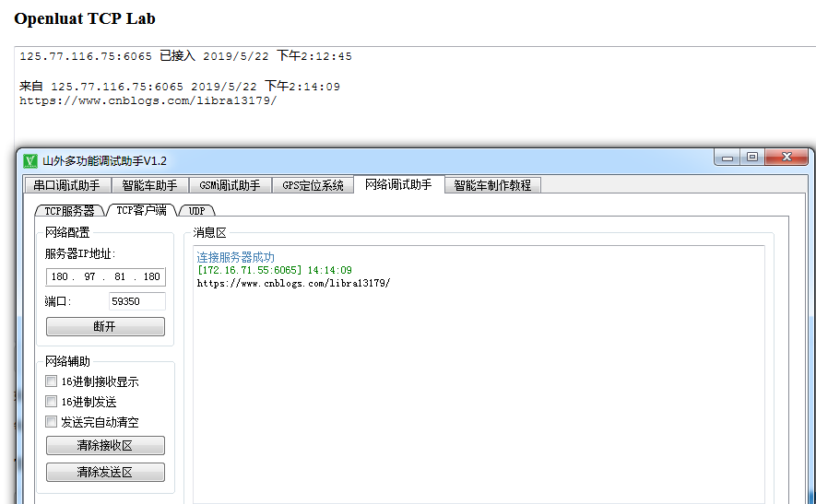Minimize the 山外多功能调试助手 window

[x=727, y=158]
